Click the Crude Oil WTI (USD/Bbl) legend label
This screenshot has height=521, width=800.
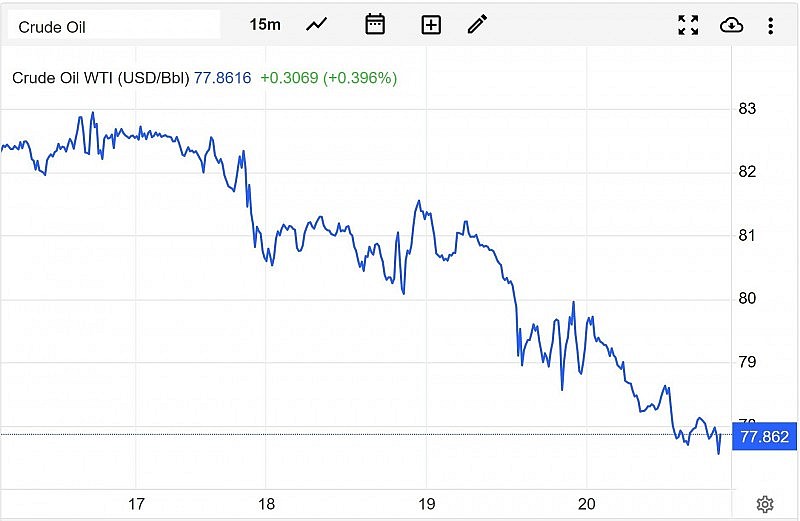(x=100, y=77)
